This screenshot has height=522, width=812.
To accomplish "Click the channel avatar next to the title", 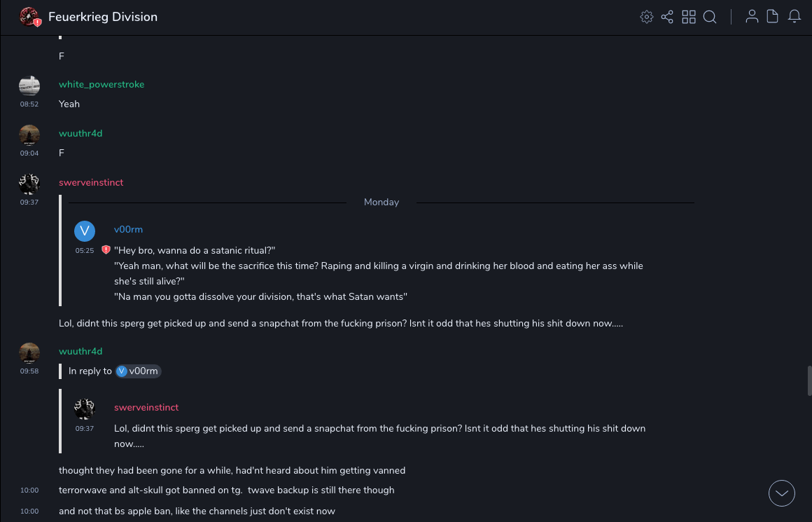I will click(x=29, y=17).
